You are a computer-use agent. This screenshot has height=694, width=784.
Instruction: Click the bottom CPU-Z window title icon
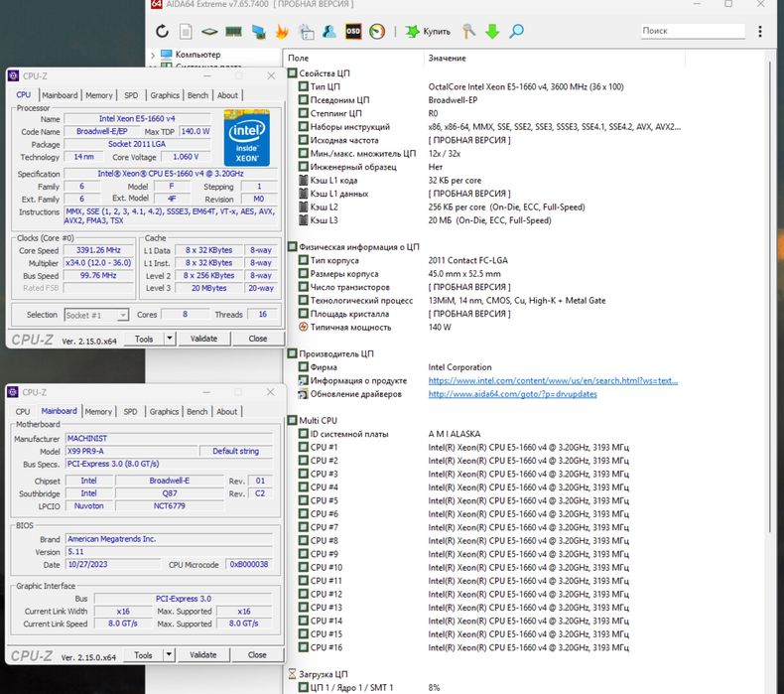pos(13,392)
